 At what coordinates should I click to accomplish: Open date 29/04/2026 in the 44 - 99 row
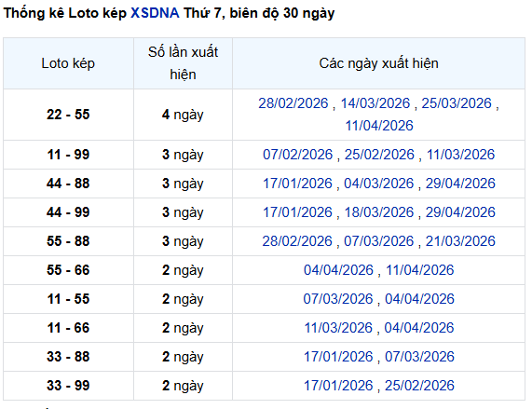pos(460,212)
